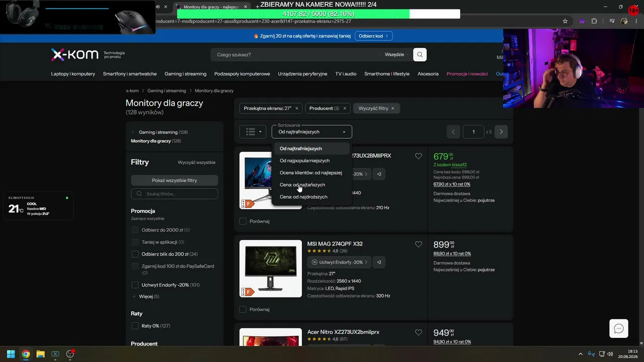This screenshot has height=362, width=644.
Task: Click Wyczyść wszystkie in Filtry panel
Action: click(x=197, y=162)
